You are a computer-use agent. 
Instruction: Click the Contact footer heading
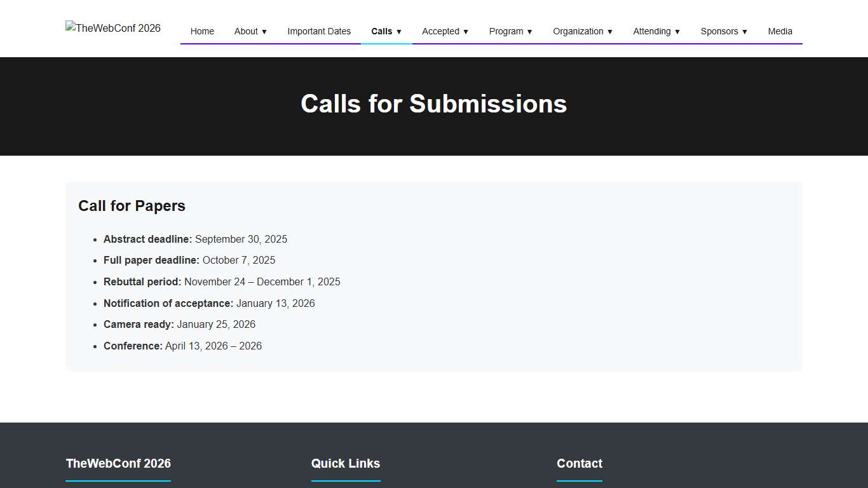click(579, 464)
